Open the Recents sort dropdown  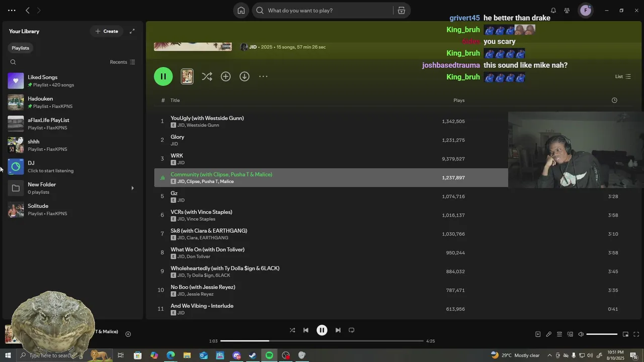(122, 62)
